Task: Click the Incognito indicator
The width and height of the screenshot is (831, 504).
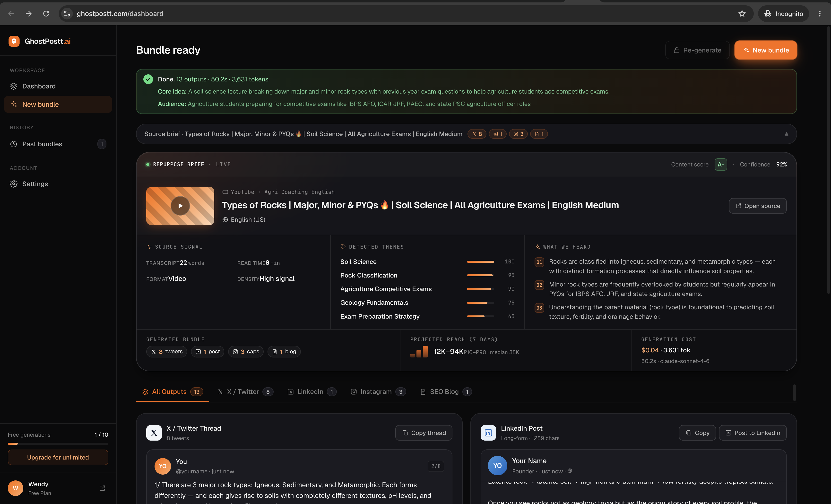Action: coord(783,14)
